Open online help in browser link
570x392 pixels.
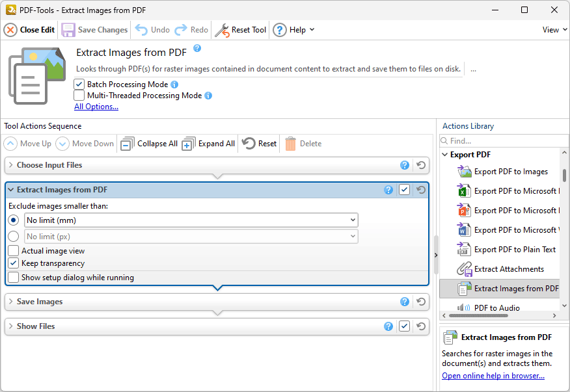click(x=493, y=376)
